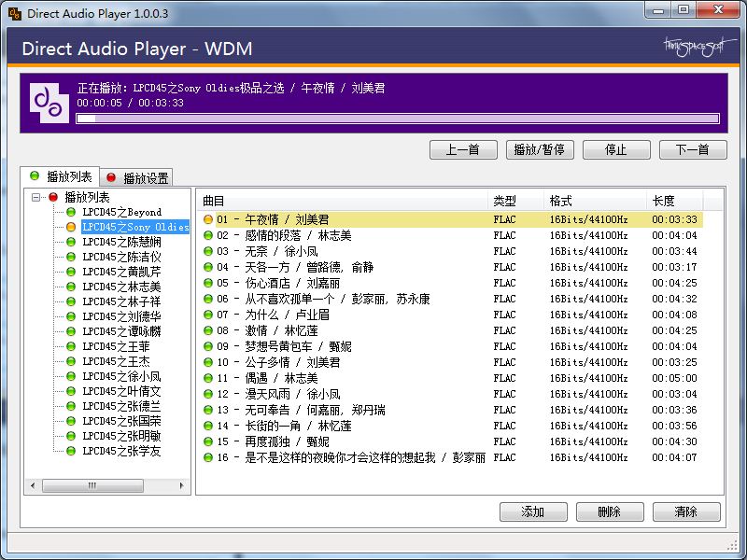
Task: Select playlist LPCD45之叶倩文
Action: 121,391
